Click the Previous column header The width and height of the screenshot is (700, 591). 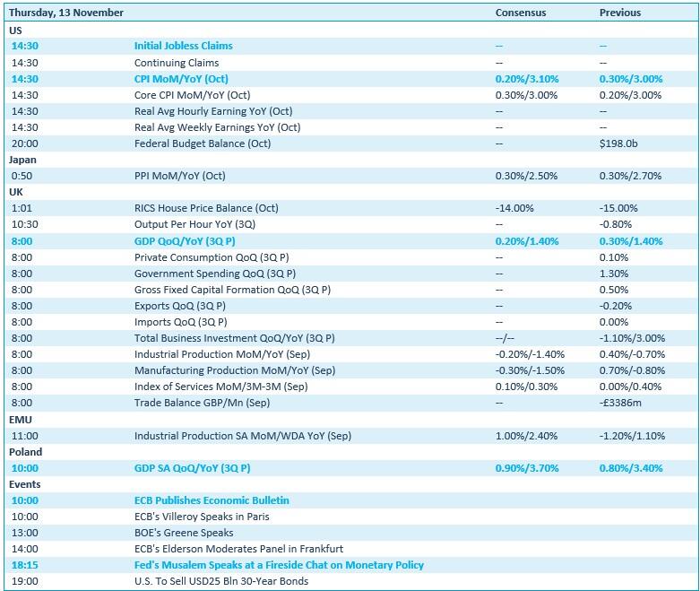tap(619, 13)
